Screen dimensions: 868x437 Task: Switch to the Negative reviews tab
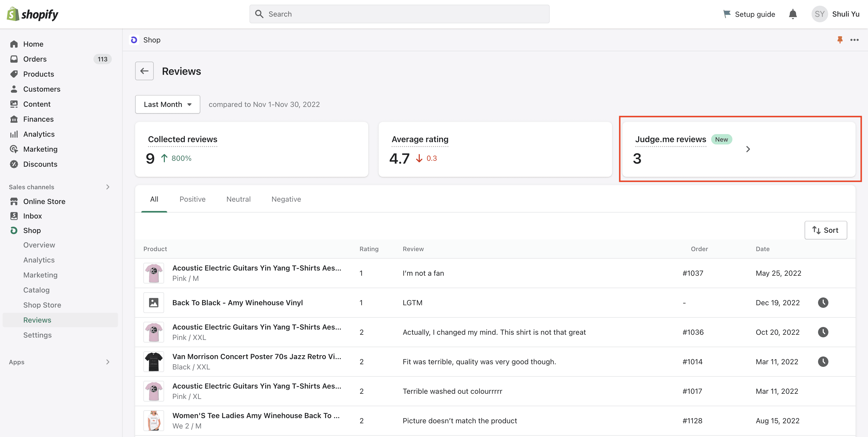(x=286, y=199)
